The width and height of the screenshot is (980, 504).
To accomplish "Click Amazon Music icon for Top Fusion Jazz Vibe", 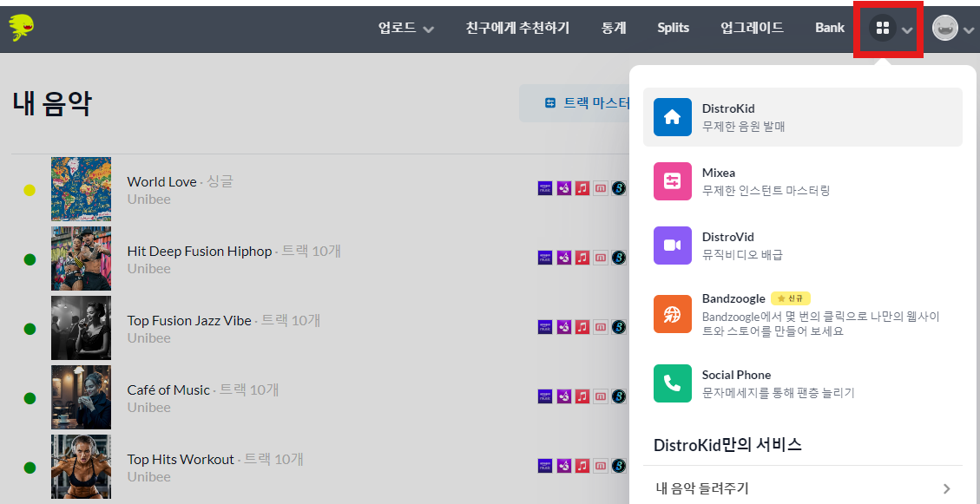I will (x=545, y=327).
